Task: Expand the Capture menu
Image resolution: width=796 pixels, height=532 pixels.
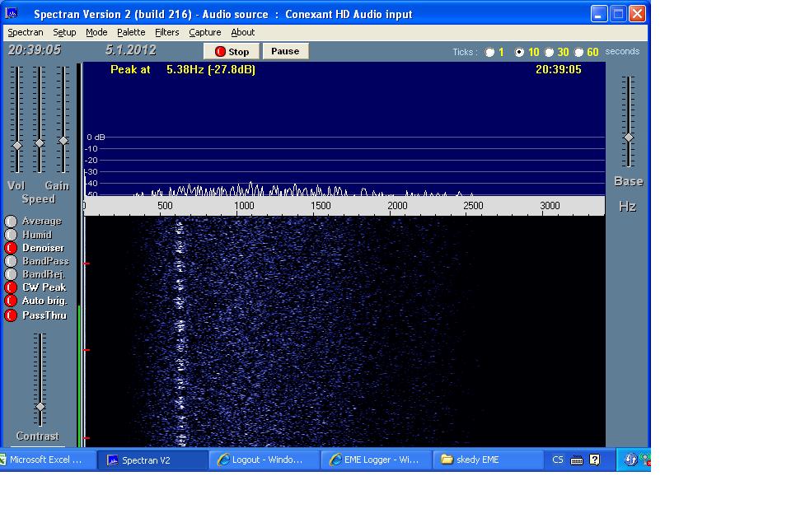Action: [x=204, y=32]
